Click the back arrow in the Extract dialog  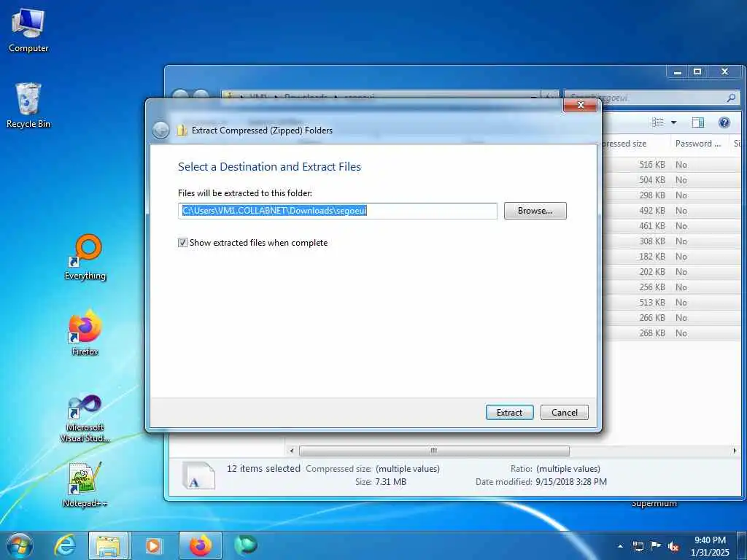[x=160, y=130]
